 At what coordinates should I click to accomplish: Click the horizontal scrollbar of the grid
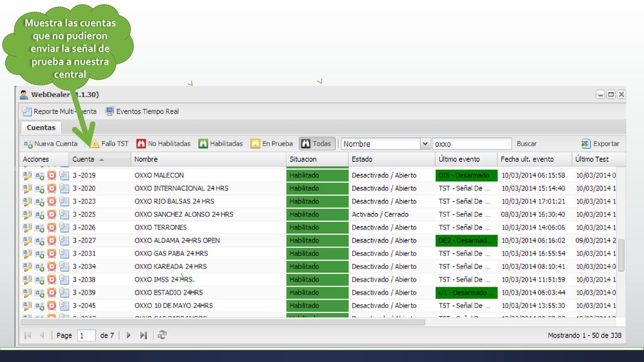[223, 322]
